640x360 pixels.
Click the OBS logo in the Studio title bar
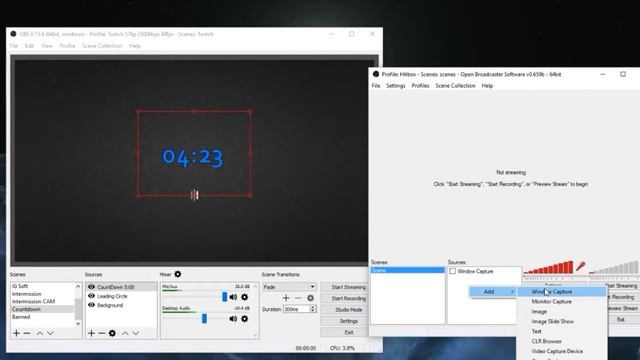tap(13, 34)
